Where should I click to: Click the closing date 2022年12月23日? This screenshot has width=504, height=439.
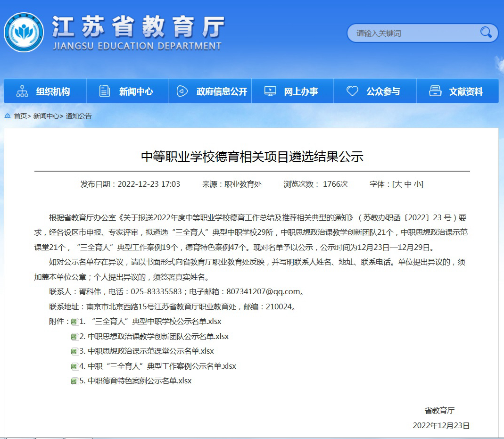[441, 425]
